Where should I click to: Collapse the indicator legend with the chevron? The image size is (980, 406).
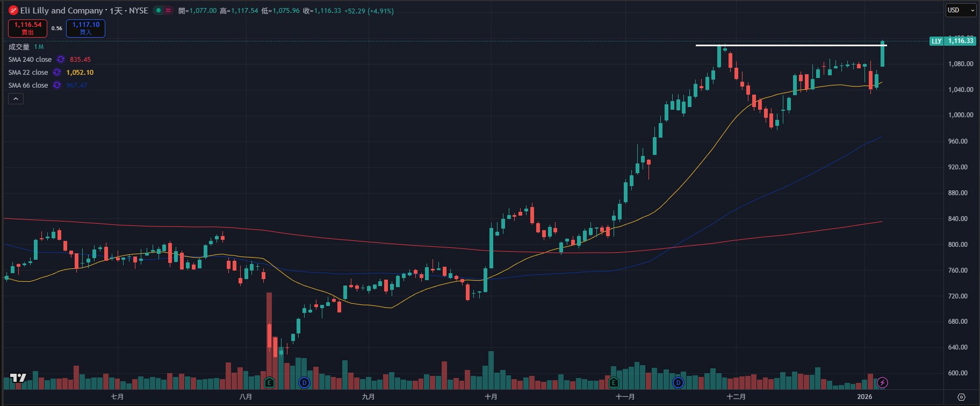click(16, 99)
